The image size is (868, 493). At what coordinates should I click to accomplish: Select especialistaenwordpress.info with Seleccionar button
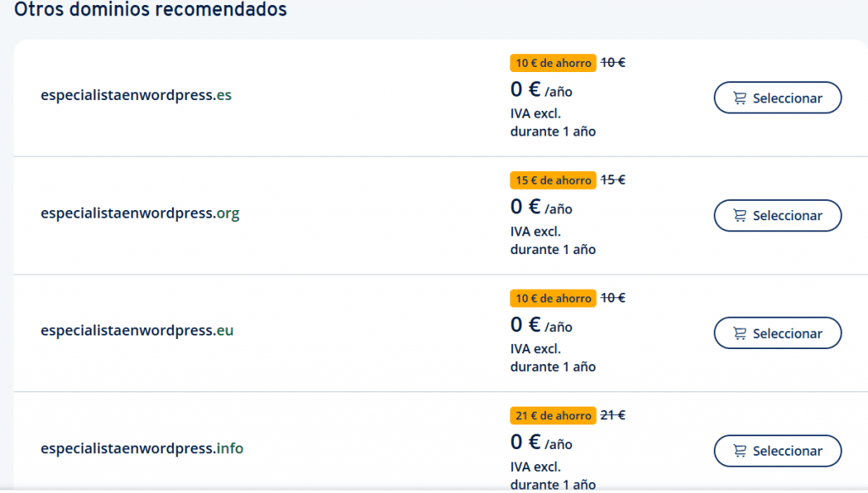778,451
